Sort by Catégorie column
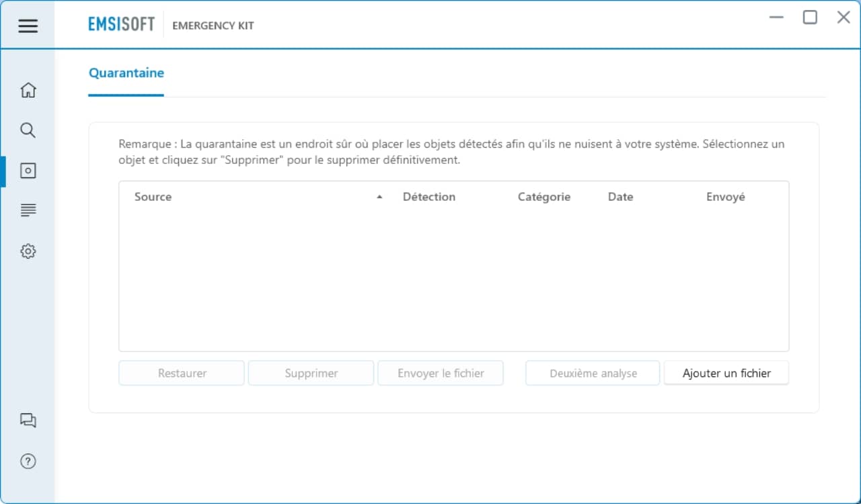This screenshot has height=504, width=861. [x=544, y=197]
